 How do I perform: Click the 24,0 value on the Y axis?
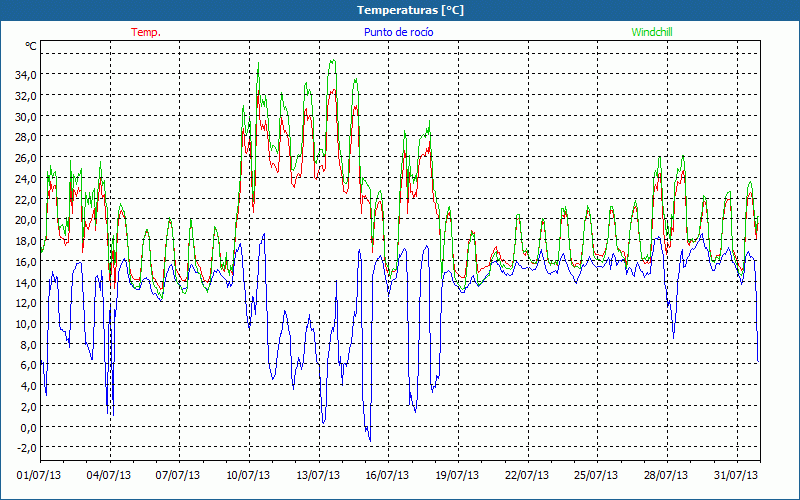26,179
